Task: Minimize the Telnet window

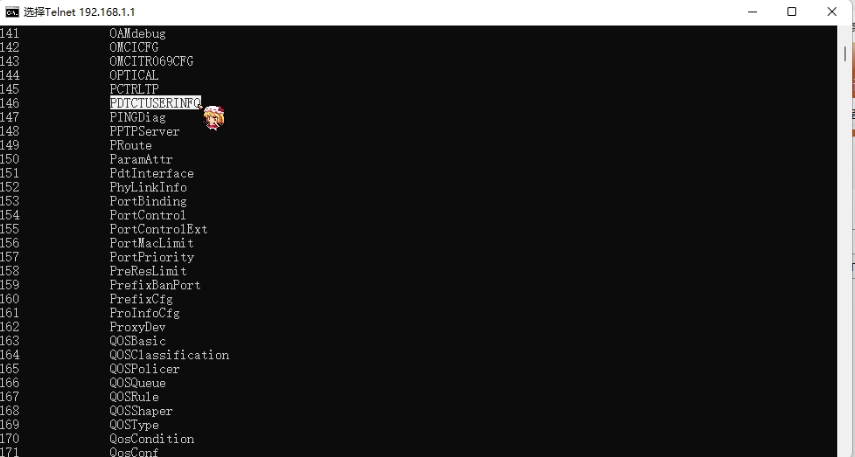Action: click(x=752, y=11)
